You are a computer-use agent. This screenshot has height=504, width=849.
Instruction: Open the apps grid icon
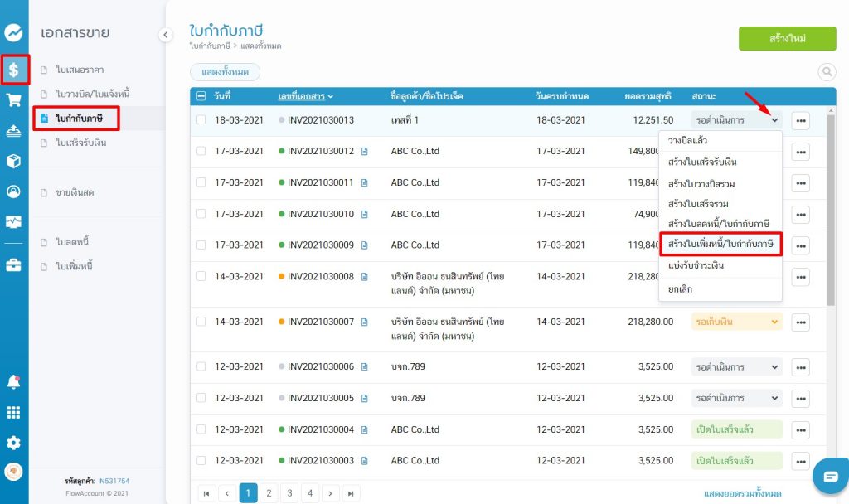coord(13,412)
